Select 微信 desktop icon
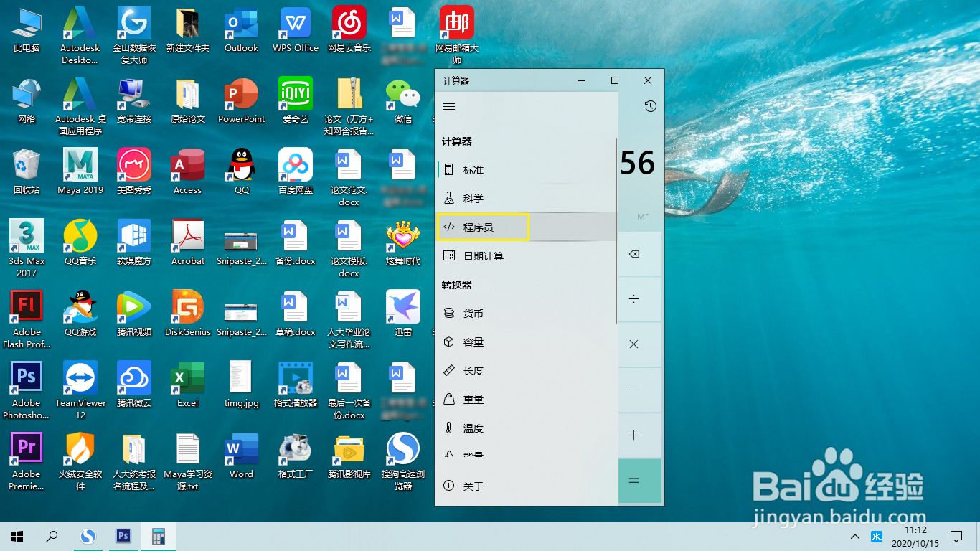 pos(403,102)
